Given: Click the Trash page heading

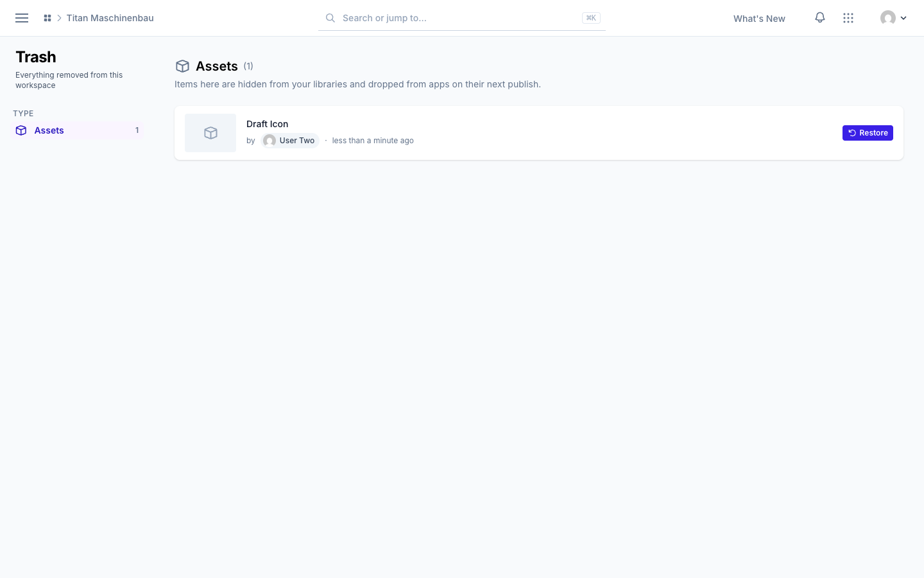Looking at the screenshot, I should (x=36, y=57).
